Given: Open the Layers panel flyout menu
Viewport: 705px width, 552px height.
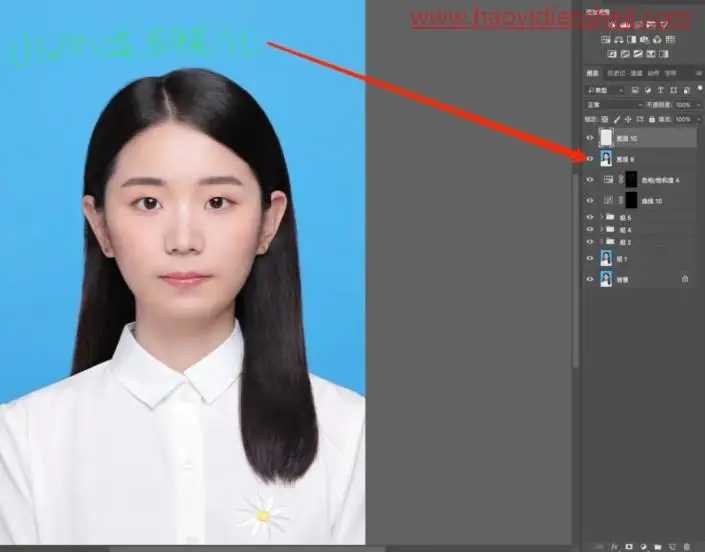Looking at the screenshot, I should point(699,73).
